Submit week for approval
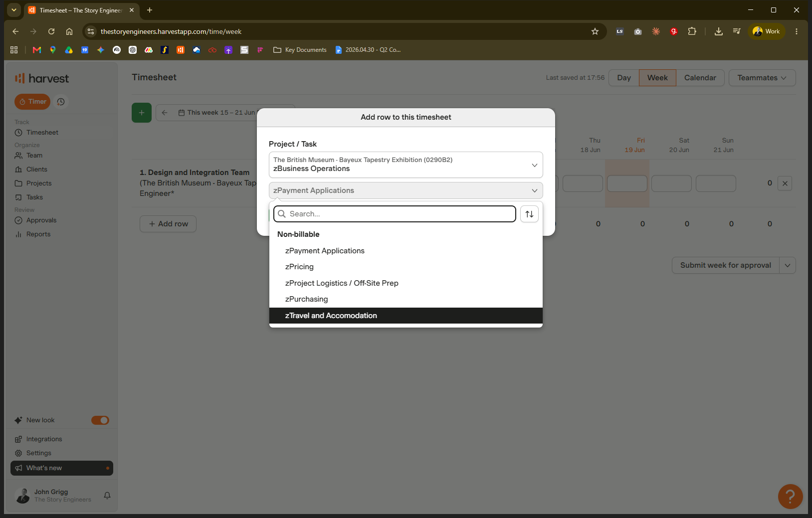Screen dimensions: 812x518 click(x=726, y=265)
